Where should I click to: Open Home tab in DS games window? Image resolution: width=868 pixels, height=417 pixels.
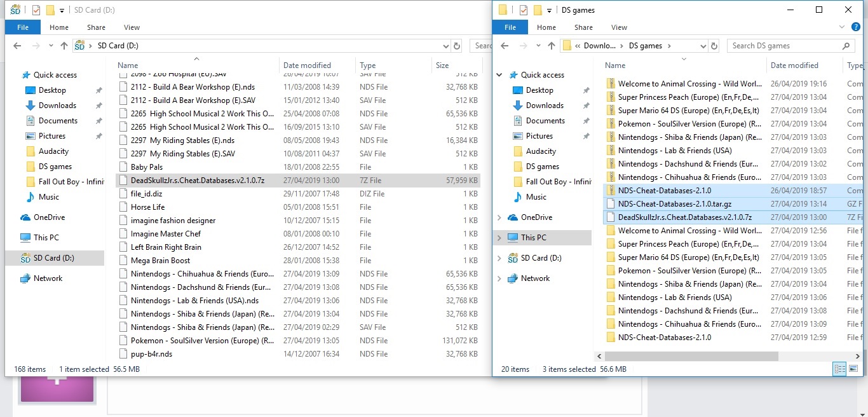[546, 27]
